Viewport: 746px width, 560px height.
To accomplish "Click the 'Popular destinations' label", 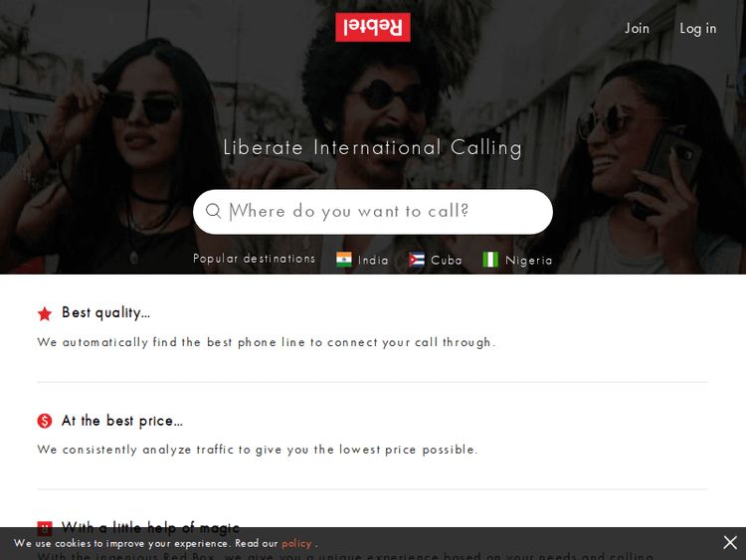I will pyautogui.click(x=254, y=259).
